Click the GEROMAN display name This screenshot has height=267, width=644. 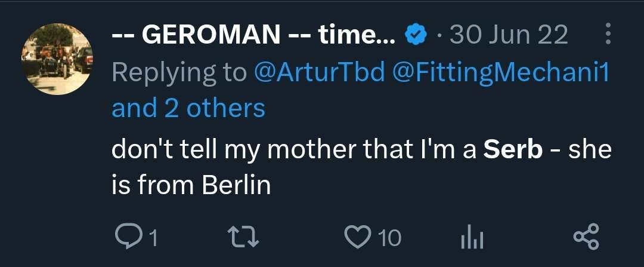tap(253, 36)
